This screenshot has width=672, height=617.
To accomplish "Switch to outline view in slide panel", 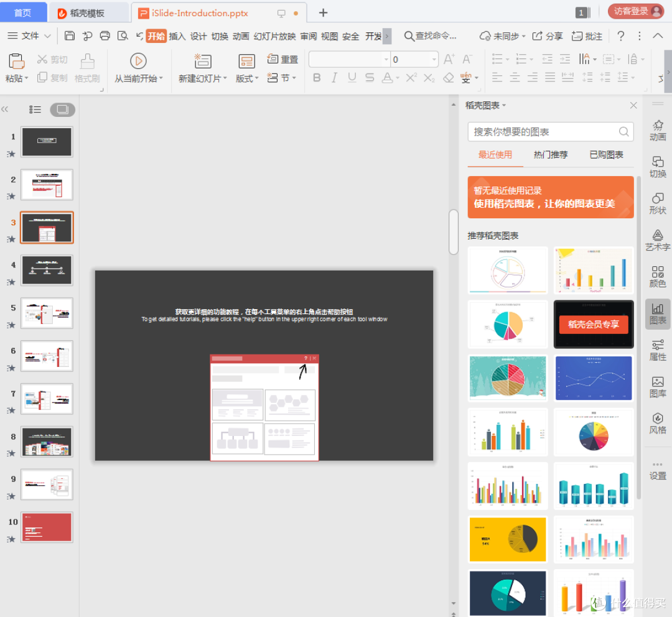I will point(35,109).
